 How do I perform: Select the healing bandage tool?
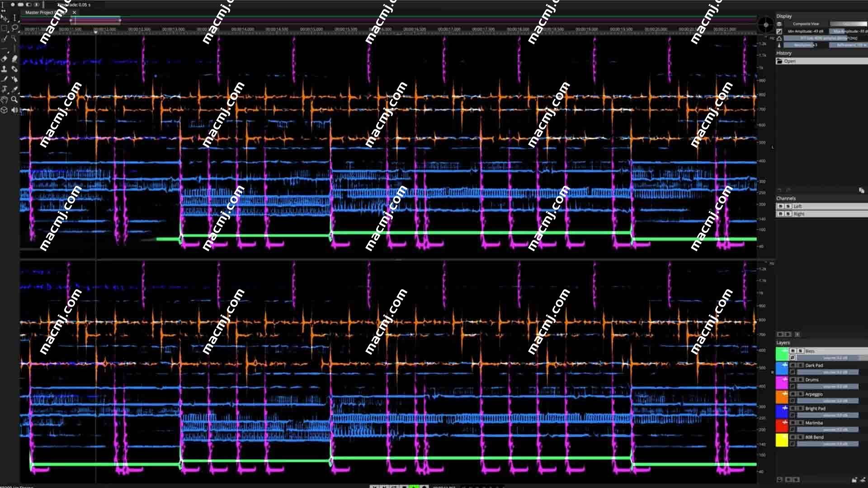pyautogui.click(x=14, y=69)
